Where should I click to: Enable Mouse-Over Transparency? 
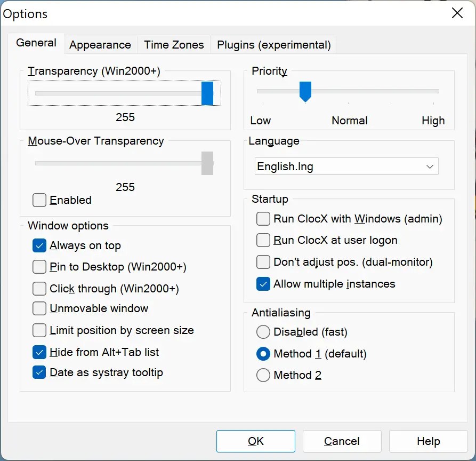coord(39,200)
